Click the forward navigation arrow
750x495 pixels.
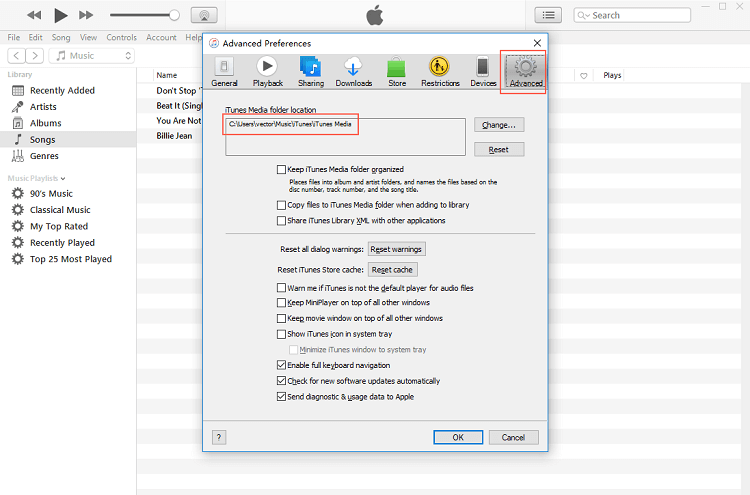35,55
